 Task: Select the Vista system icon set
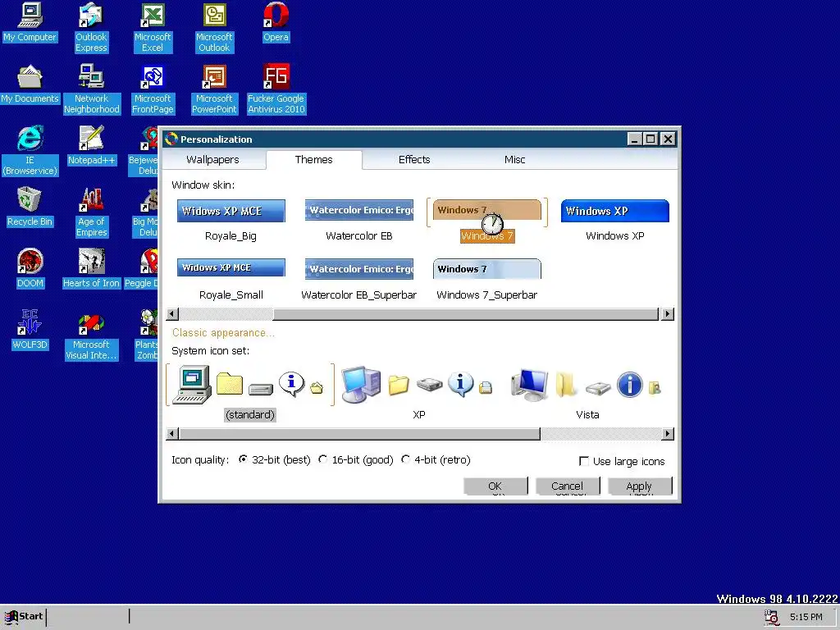click(587, 393)
